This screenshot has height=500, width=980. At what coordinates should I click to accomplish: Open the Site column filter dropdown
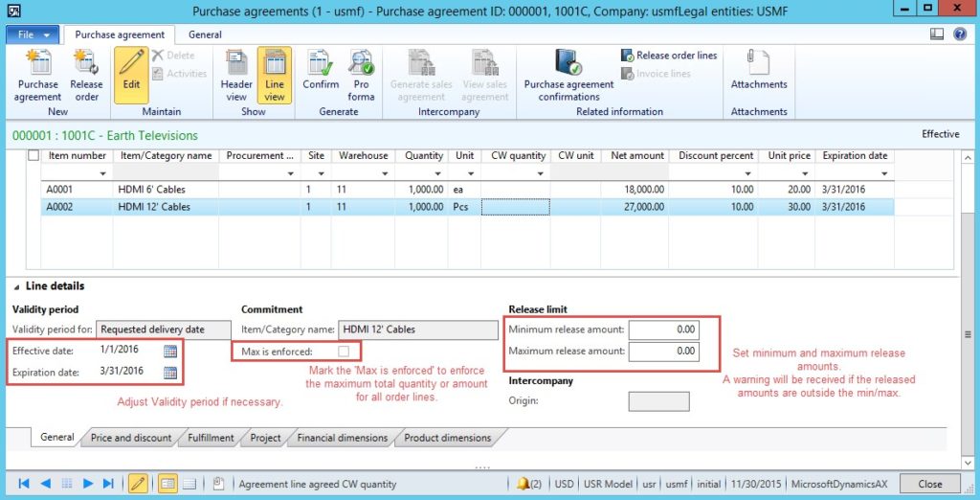[x=322, y=173]
